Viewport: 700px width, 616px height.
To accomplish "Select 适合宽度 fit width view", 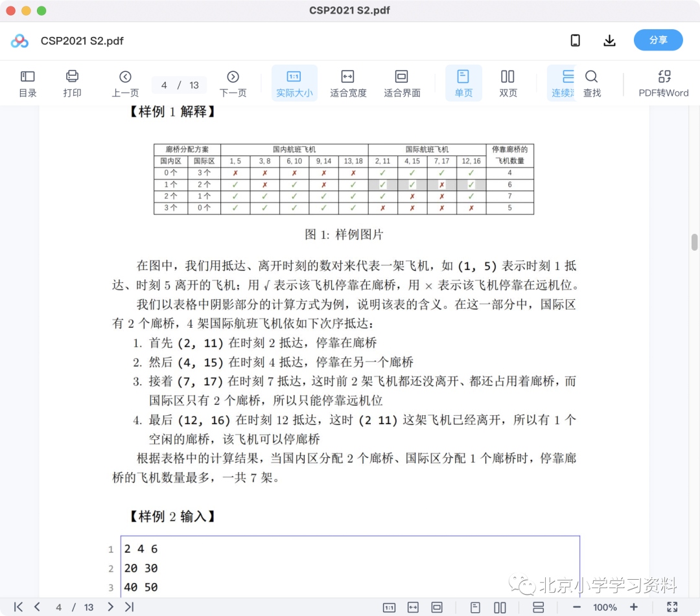I will (348, 84).
